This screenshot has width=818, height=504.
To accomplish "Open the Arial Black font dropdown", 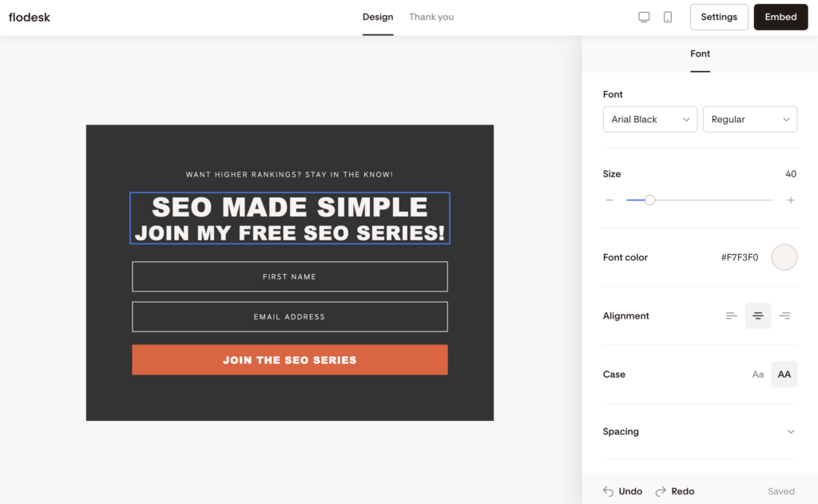I will click(650, 120).
